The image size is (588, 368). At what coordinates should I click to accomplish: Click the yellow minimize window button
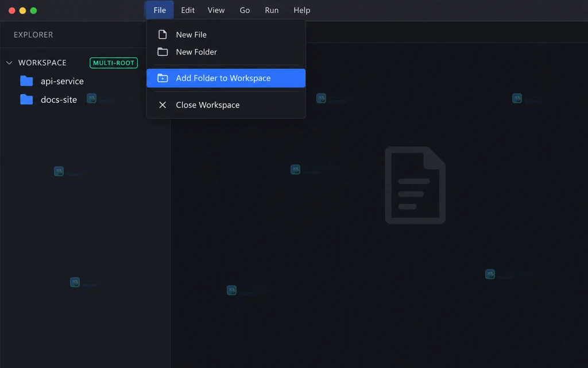(x=22, y=10)
